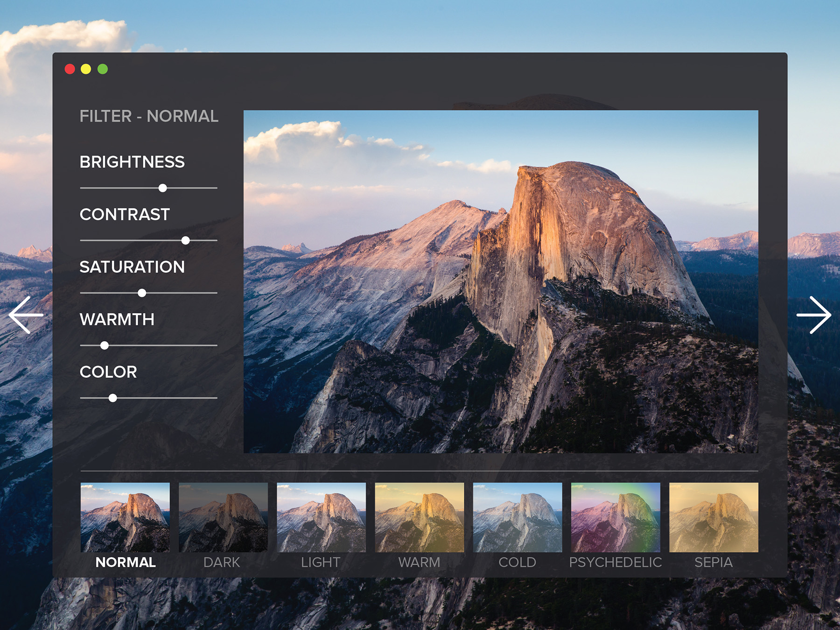Click the SEPIA filter label text
This screenshot has height=630, width=840.
pos(713,562)
